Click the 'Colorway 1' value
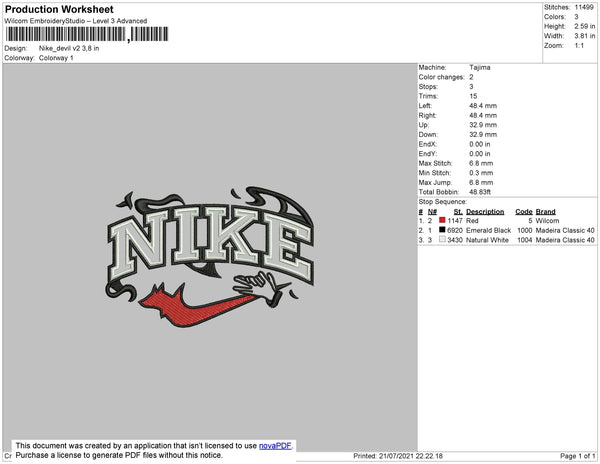 coord(56,58)
